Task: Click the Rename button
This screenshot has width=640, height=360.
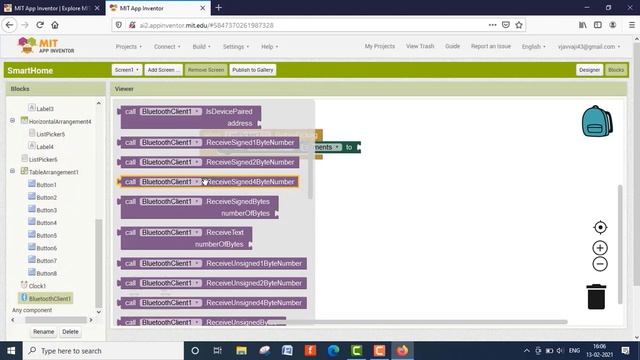Action: (43, 331)
